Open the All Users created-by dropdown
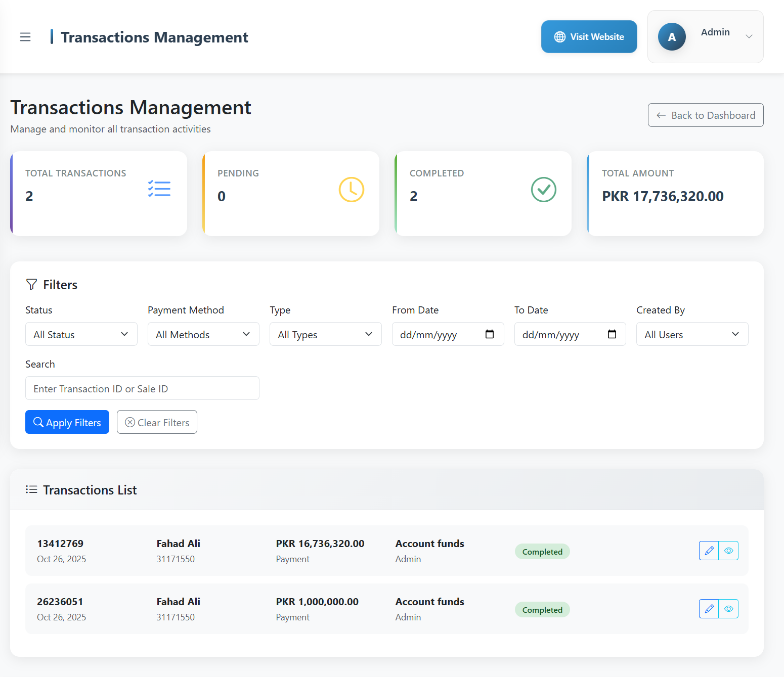Image resolution: width=784 pixels, height=677 pixels. [x=692, y=334]
